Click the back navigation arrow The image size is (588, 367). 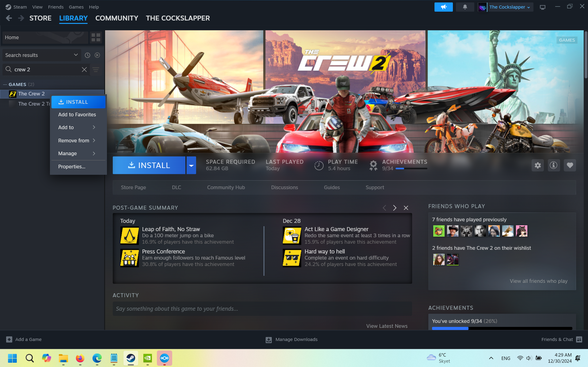[9, 18]
